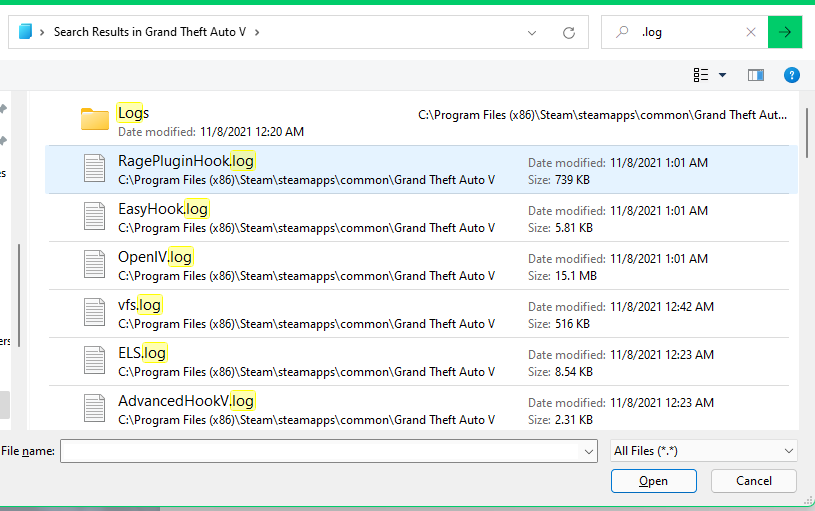Image resolution: width=815 pixels, height=511 pixels.
Task: Click the change view layout icon
Action: point(701,75)
